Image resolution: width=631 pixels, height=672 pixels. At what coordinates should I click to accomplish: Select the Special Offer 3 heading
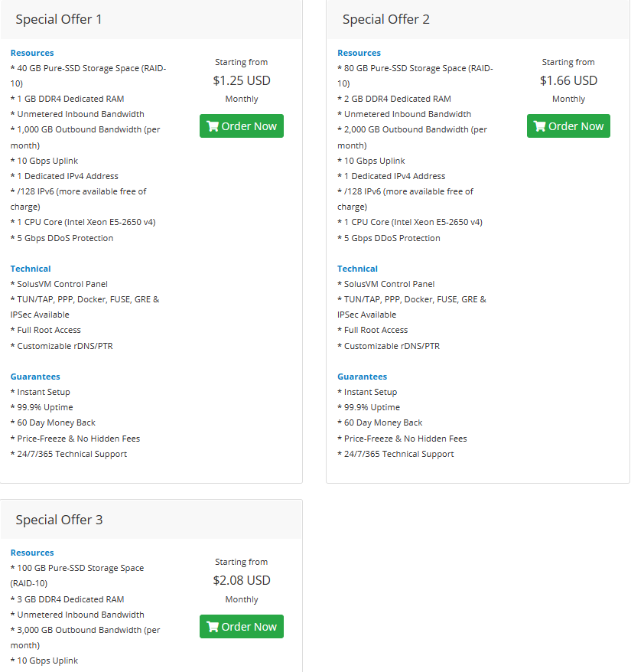[x=59, y=520]
